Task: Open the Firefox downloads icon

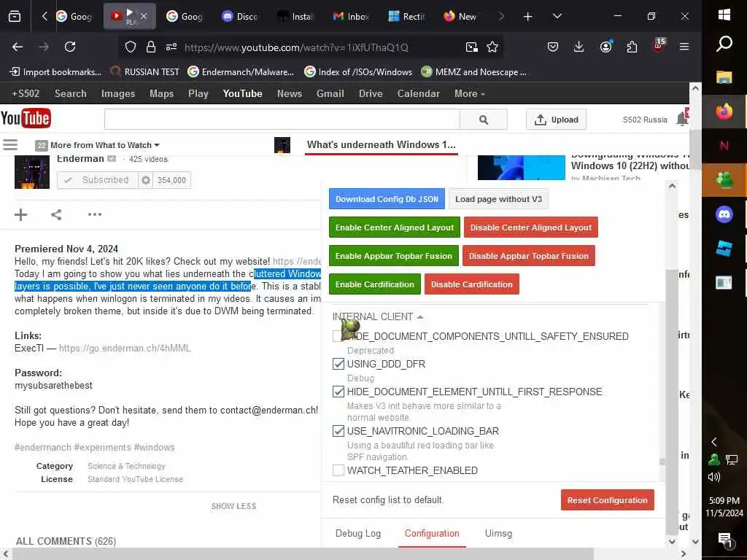Action: [578, 47]
